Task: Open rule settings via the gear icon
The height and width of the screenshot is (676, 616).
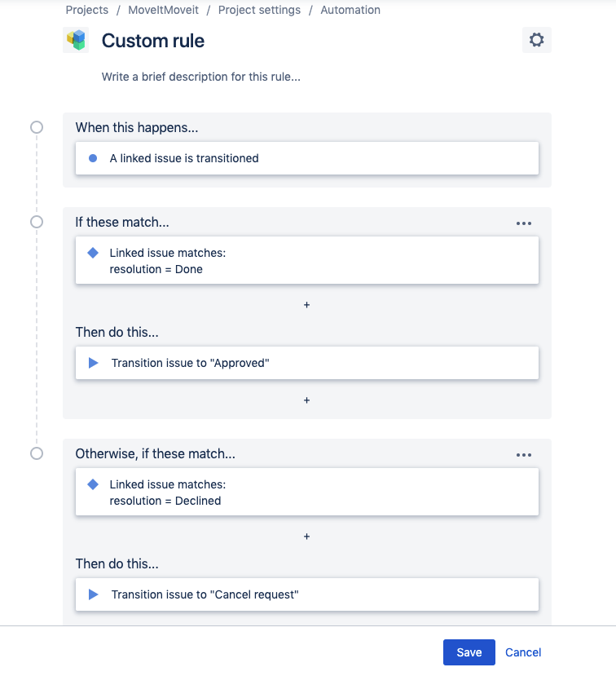Action: coord(536,39)
